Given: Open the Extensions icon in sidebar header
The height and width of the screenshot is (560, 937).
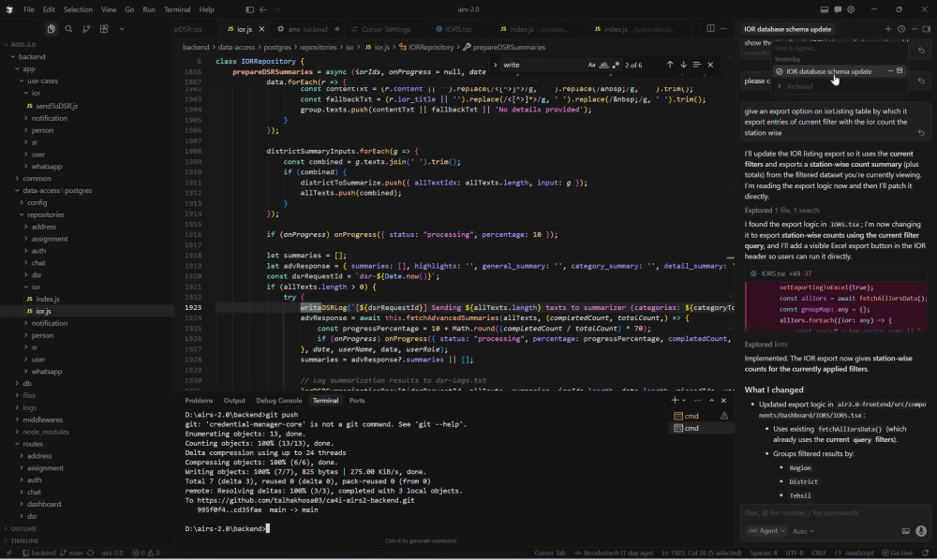Looking at the screenshot, I should 104,29.
